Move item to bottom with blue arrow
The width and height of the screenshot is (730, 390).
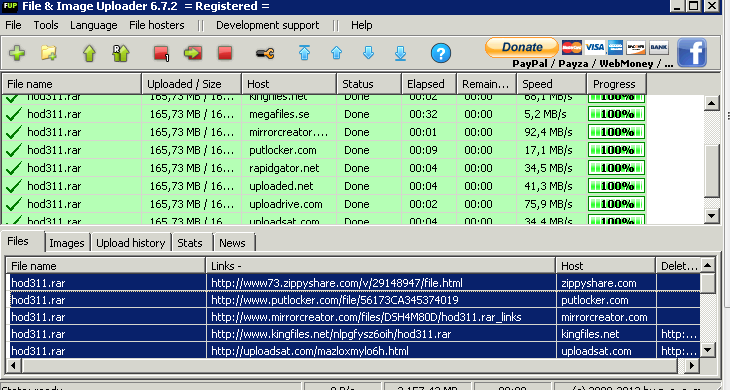pos(400,53)
